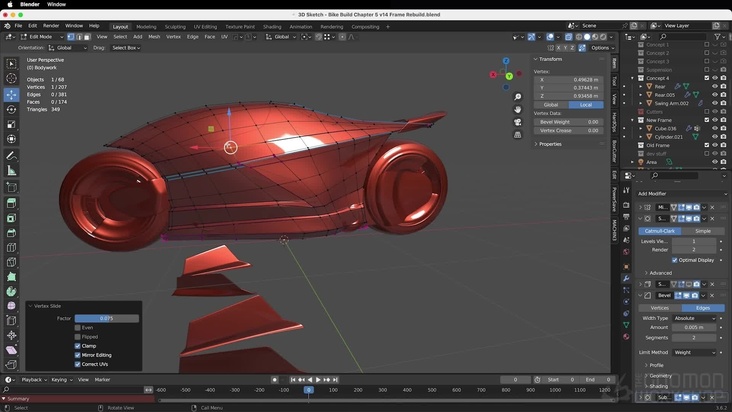The width and height of the screenshot is (732, 412).
Task: Select the Add Cube tool
Action: coord(12,188)
